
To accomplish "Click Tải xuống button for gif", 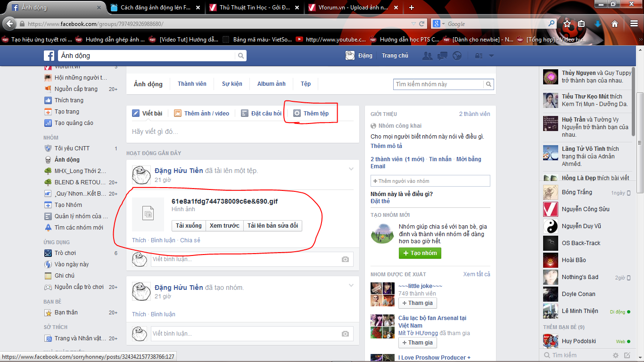I will [x=189, y=226].
